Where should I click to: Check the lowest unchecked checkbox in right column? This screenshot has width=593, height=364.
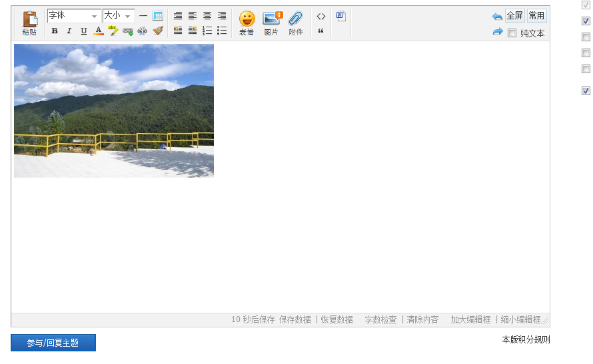coord(586,69)
